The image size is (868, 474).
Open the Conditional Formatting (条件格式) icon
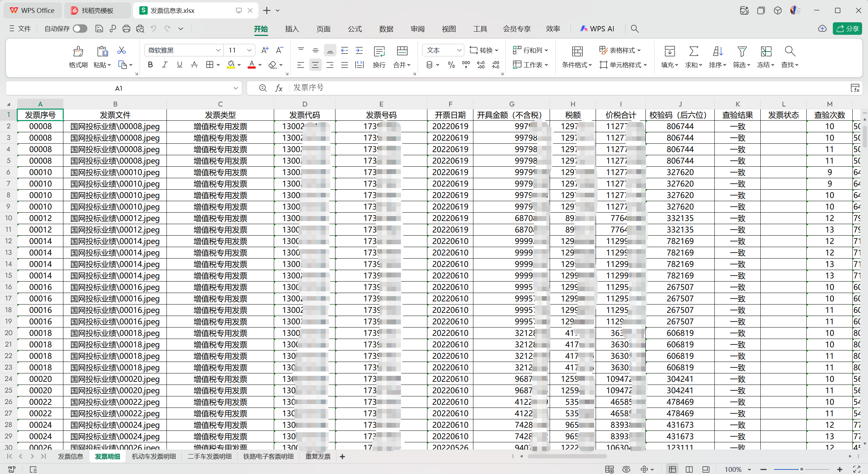click(577, 52)
